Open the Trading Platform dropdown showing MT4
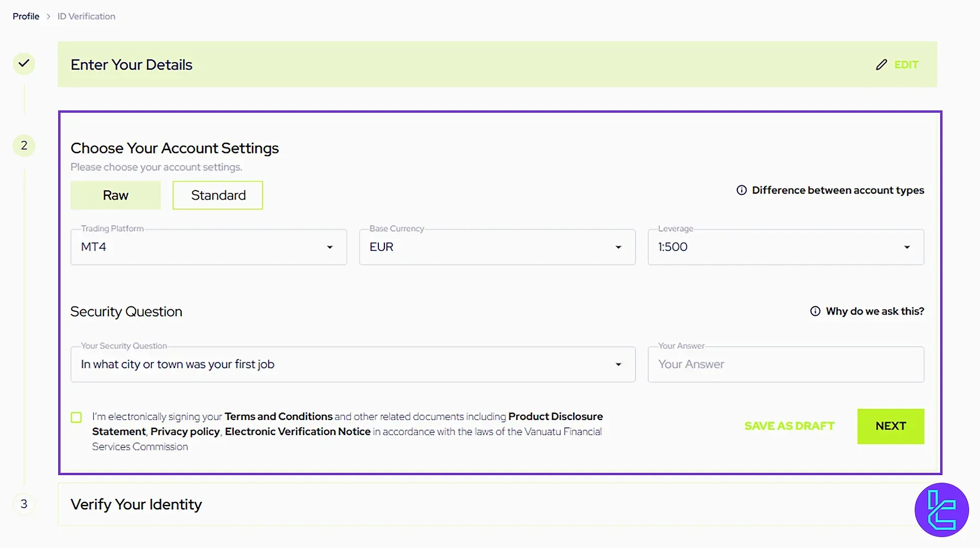The height and width of the screenshot is (548, 980). click(209, 247)
